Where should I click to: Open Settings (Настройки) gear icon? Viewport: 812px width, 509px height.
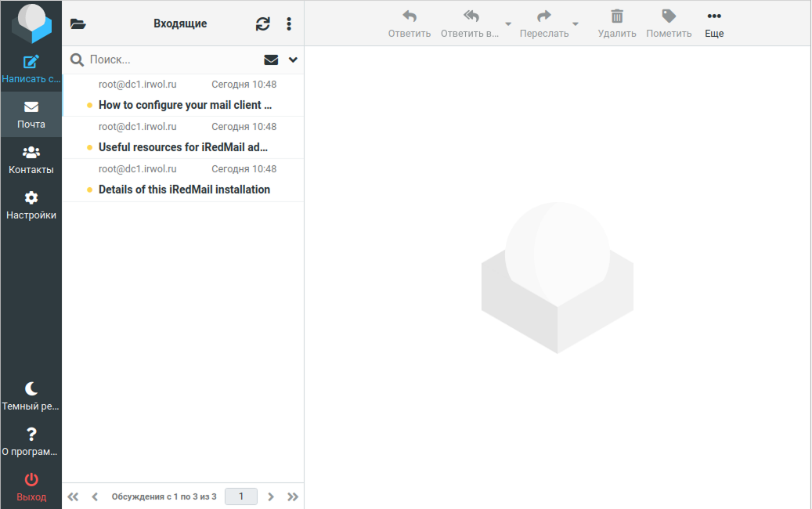coord(31,198)
